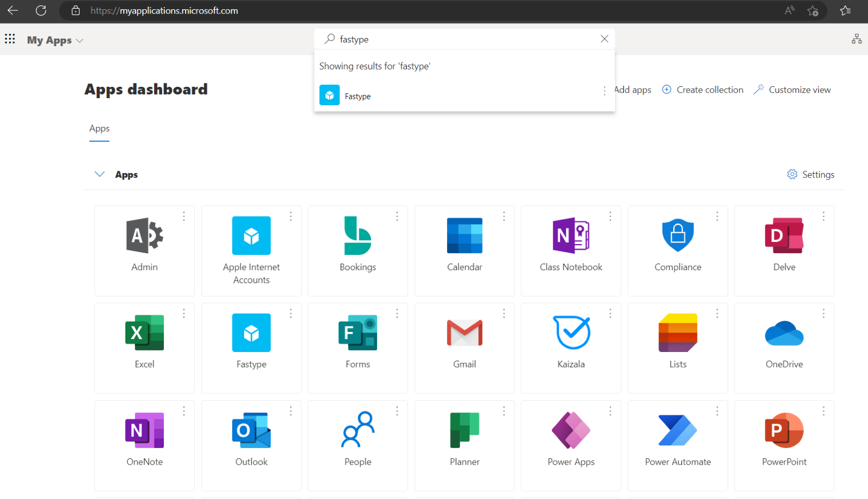Open Class Notebook app

tap(571, 251)
